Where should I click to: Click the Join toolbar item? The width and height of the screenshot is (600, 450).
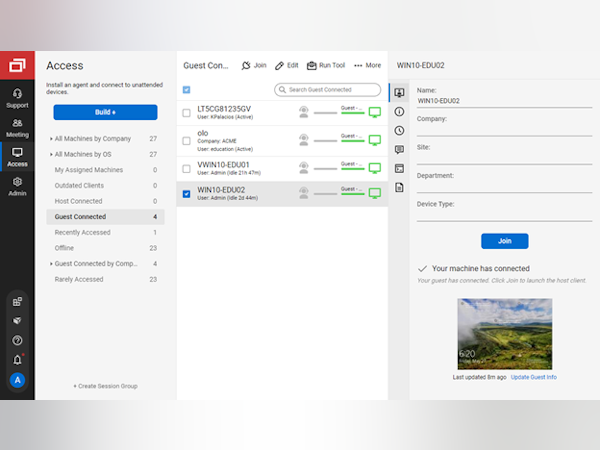pos(254,65)
